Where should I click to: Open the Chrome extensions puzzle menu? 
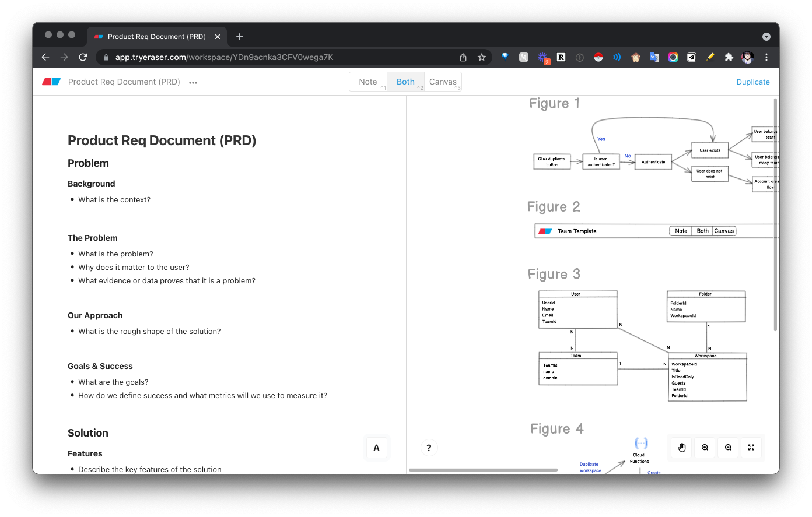point(729,57)
